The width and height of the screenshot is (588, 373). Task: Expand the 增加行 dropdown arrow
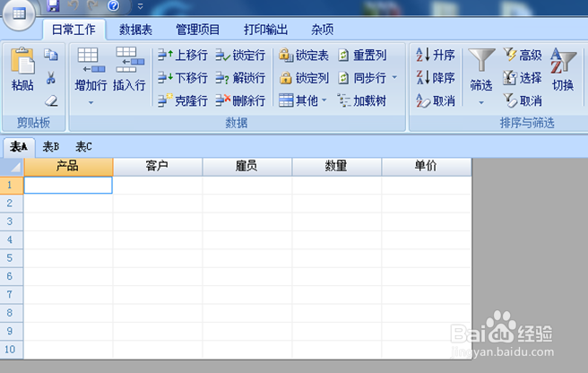tap(91, 102)
